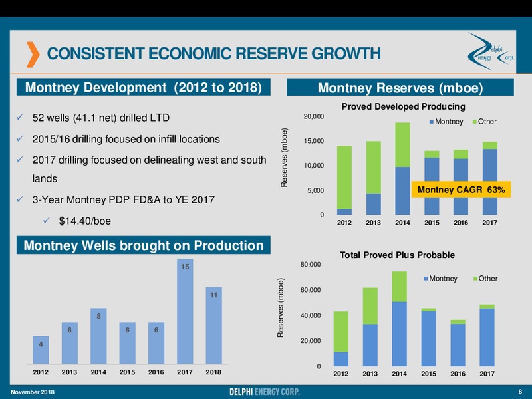The image size is (532, 399).
Task: Click the 2017 wells bar labeled 15
Action: [x=185, y=311]
